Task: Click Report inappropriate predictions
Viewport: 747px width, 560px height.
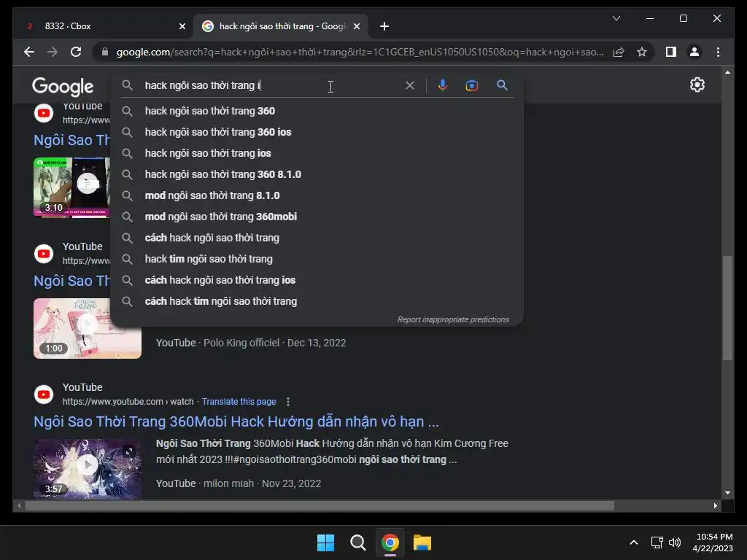Action: (453, 319)
